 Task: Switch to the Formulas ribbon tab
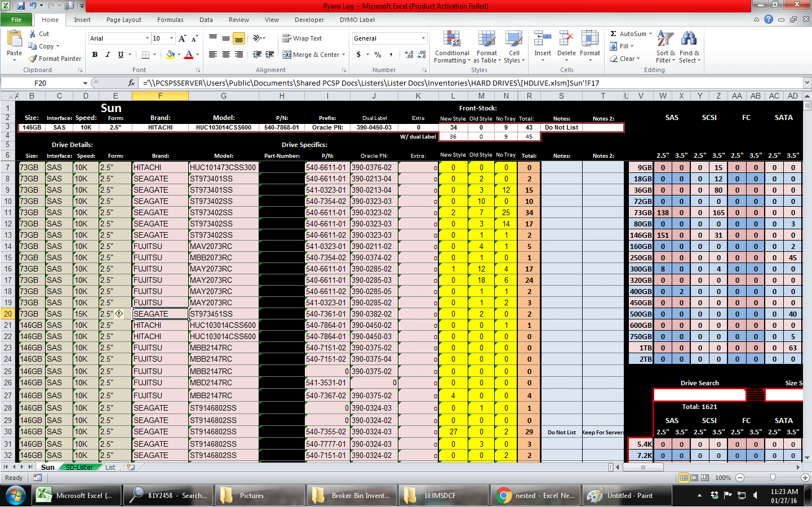(170, 19)
